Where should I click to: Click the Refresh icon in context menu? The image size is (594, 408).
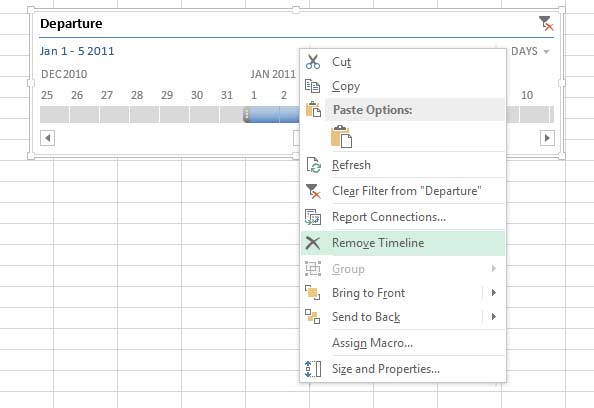[313, 165]
